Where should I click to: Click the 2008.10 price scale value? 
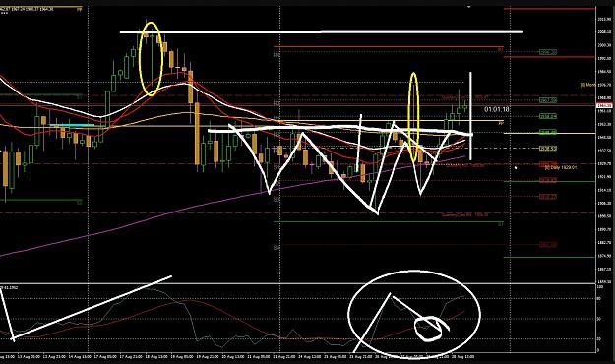point(605,32)
